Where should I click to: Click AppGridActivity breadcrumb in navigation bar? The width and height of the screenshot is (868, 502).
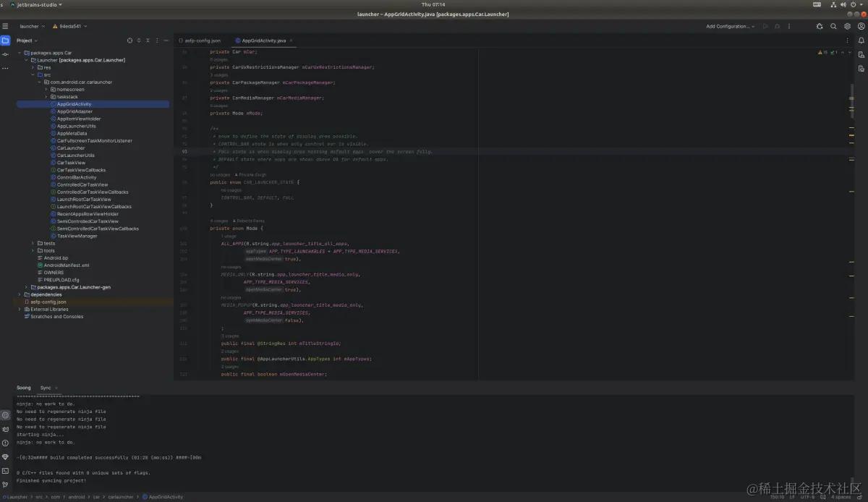click(163, 497)
